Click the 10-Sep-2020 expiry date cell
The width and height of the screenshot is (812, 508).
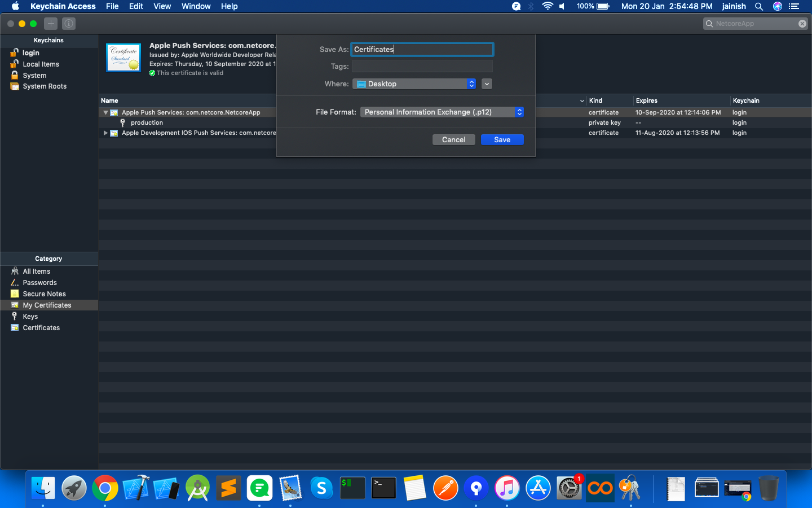678,113
